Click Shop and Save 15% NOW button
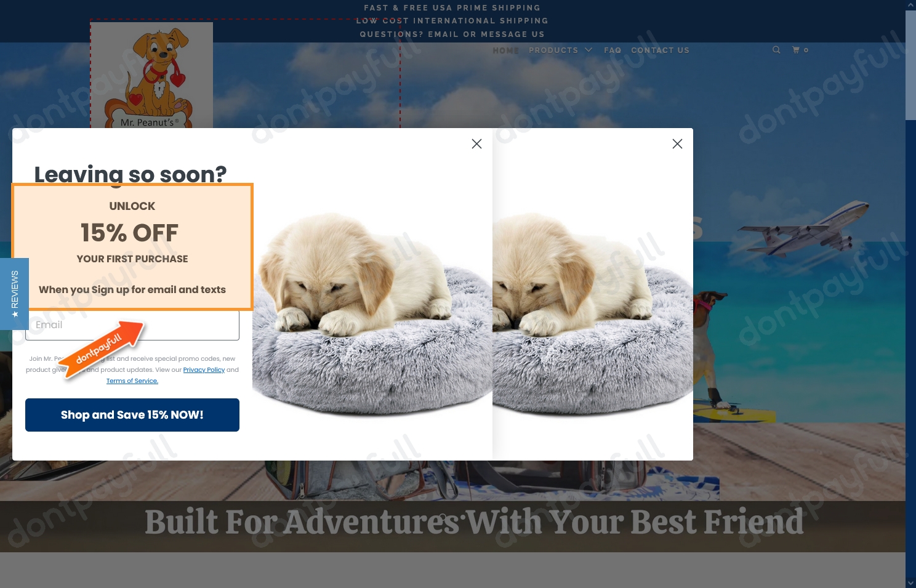The image size is (916, 588). (132, 415)
